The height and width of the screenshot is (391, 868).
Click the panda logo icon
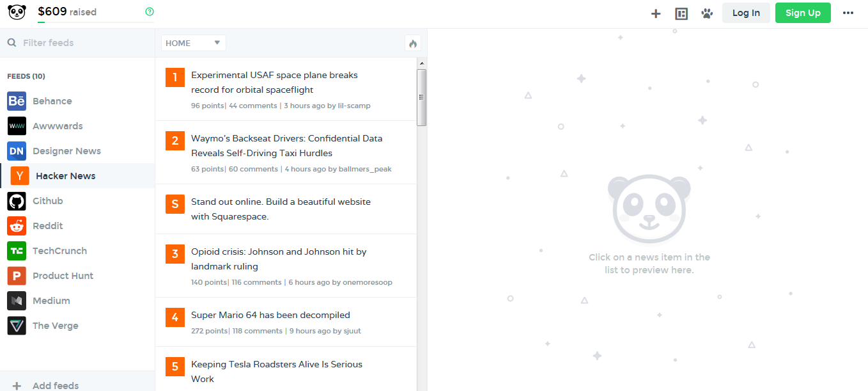[17, 13]
